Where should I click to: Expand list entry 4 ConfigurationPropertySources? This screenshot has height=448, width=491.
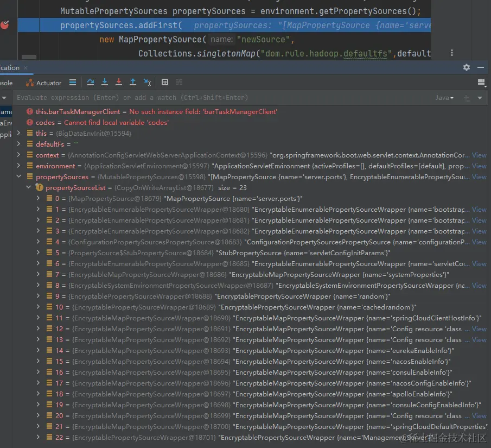pos(38,242)
